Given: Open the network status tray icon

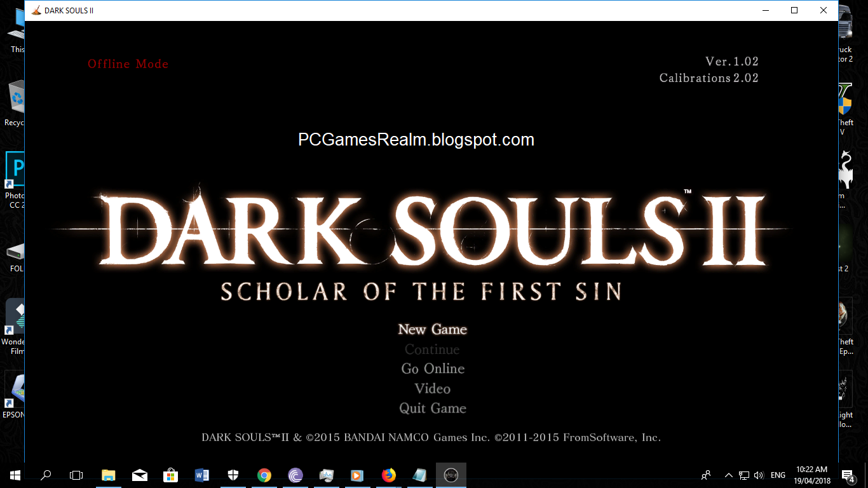Looking at the screenshot, I should [744, 475].
